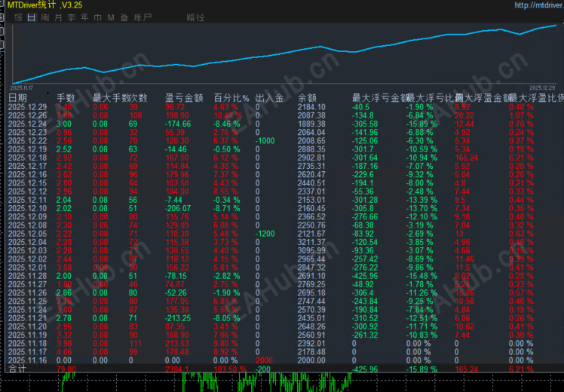Open the http://mtdriver link
564x392 pixels.
pyautogui.click(x=539, y=5)
